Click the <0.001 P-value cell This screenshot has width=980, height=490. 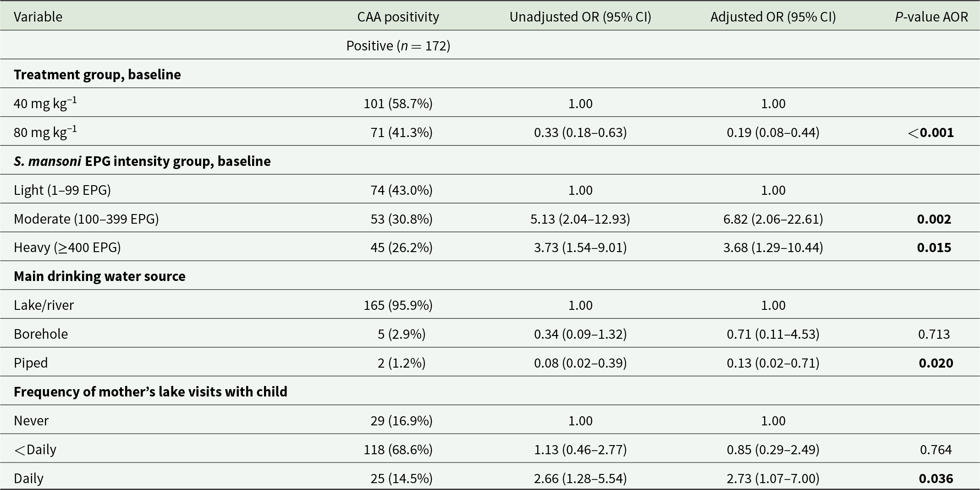click(931, 132)
